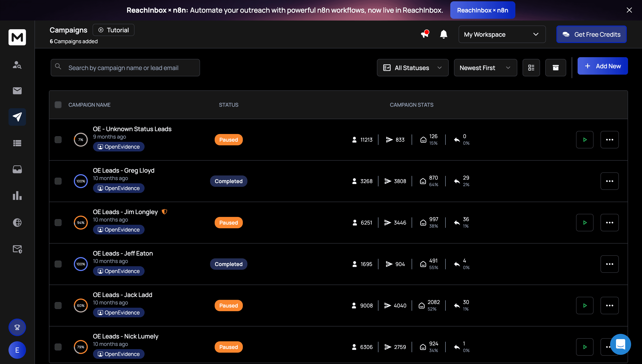The width and height of the screenshot is (642, 364).
Task: Select the Lead Finder person-search icon
Action: click(17, 65)
